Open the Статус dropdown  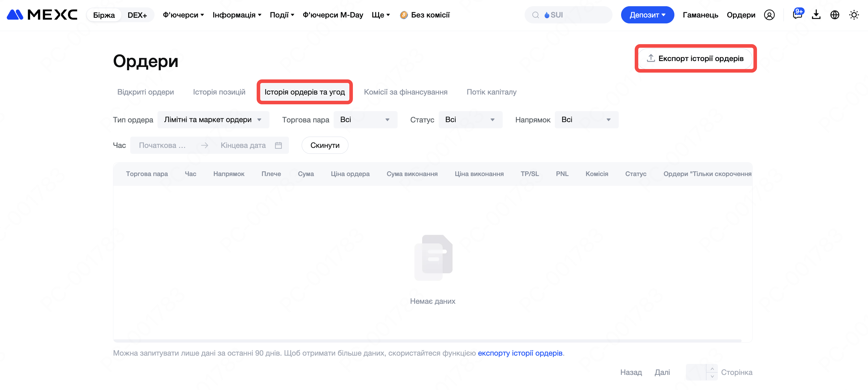[x=470, y=120]
